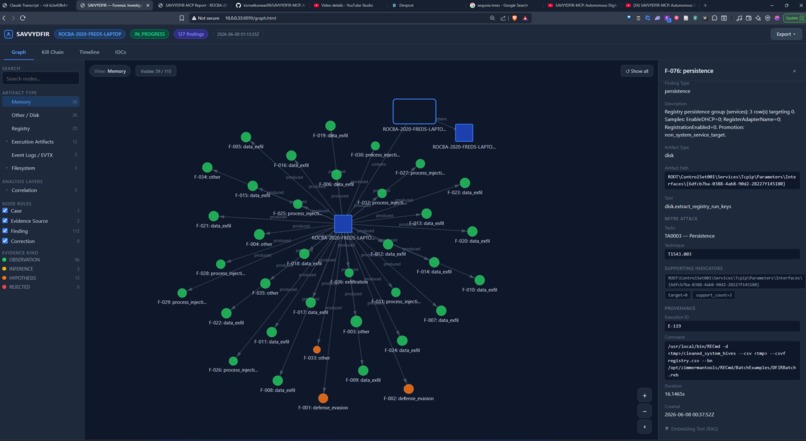The image size is (806, 441).
Task: Select green node F-029 process_injection
Action: pos(182,293)
